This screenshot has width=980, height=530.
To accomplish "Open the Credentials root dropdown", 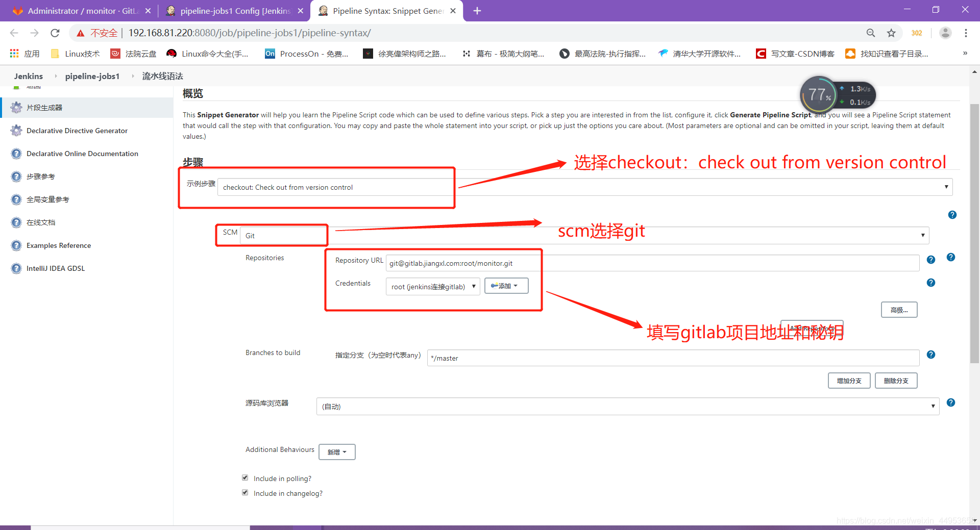I will click(x=433, y=287).
